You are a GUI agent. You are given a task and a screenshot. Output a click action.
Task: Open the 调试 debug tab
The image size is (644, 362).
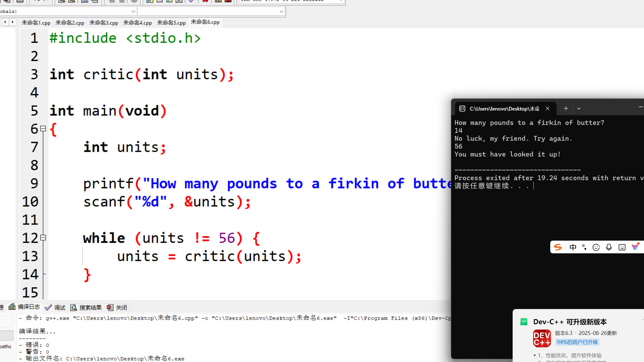click(56, 307)
